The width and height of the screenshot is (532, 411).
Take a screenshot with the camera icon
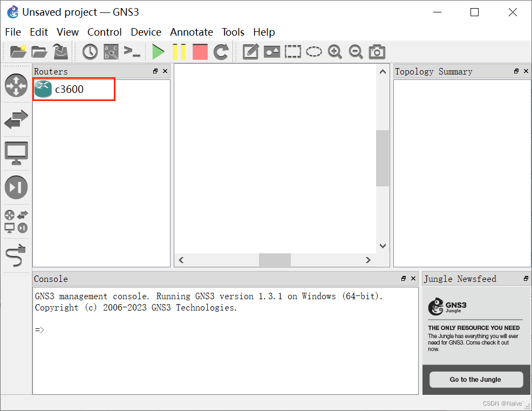click(377, 52)
